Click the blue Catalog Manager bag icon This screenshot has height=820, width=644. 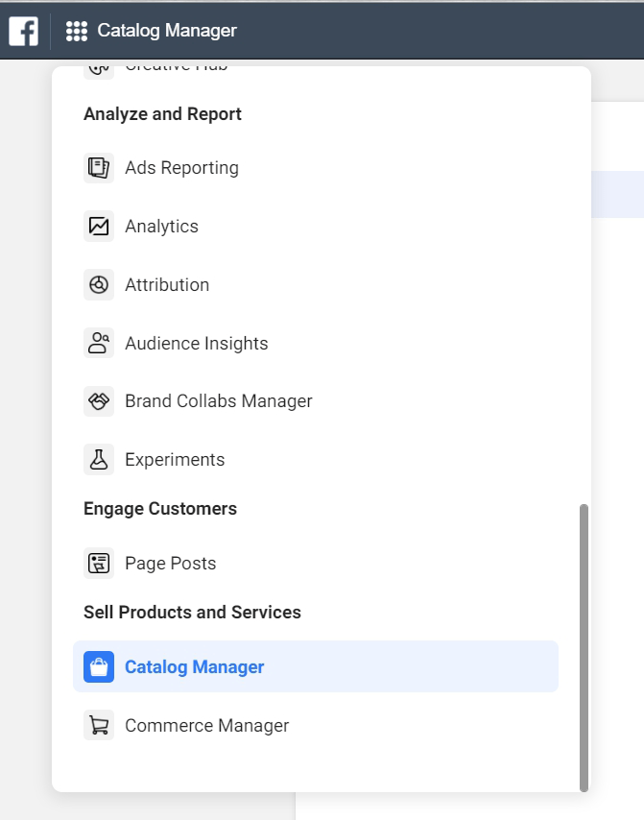99,666
